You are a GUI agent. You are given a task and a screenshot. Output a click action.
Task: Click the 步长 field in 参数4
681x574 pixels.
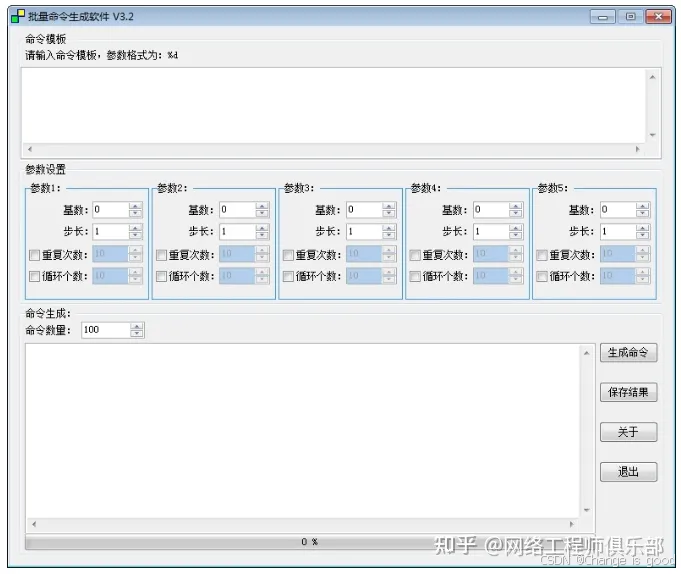point(491,231)
